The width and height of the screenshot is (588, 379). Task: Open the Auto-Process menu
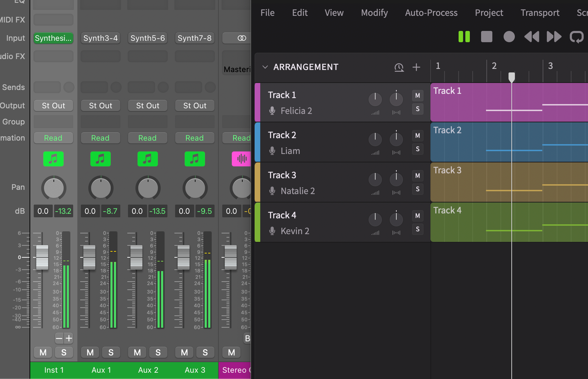(x=431, y=13)
